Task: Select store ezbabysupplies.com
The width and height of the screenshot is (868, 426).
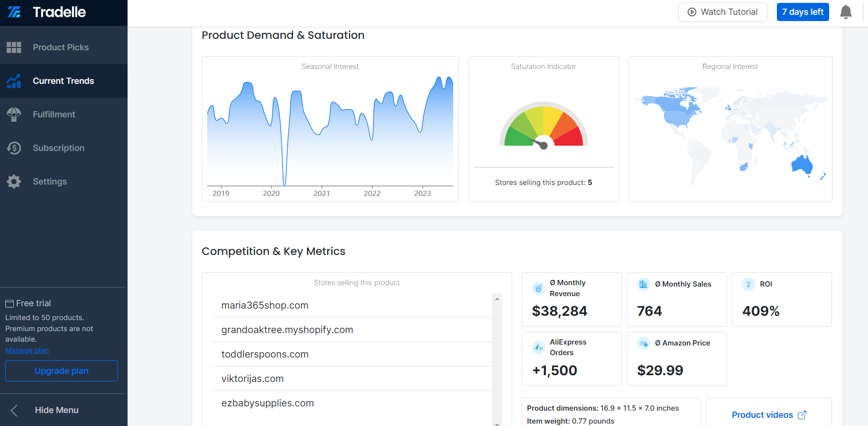Action: pos(352,403)
